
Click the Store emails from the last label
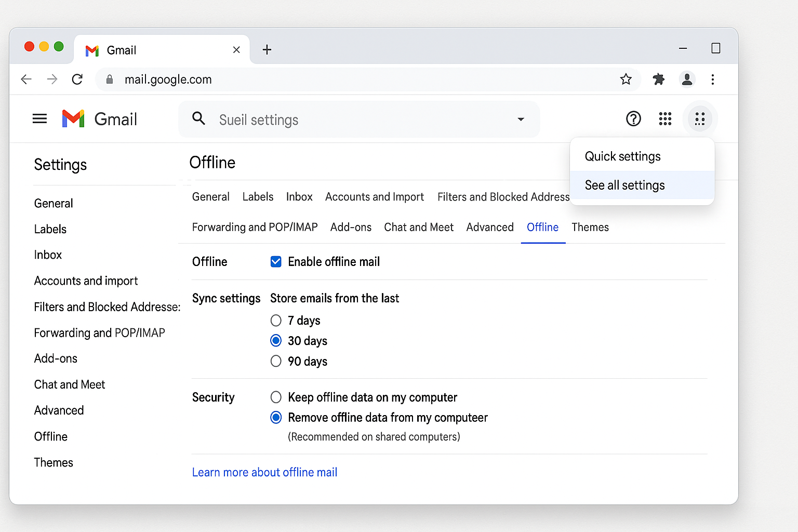(x=335, y=298)
